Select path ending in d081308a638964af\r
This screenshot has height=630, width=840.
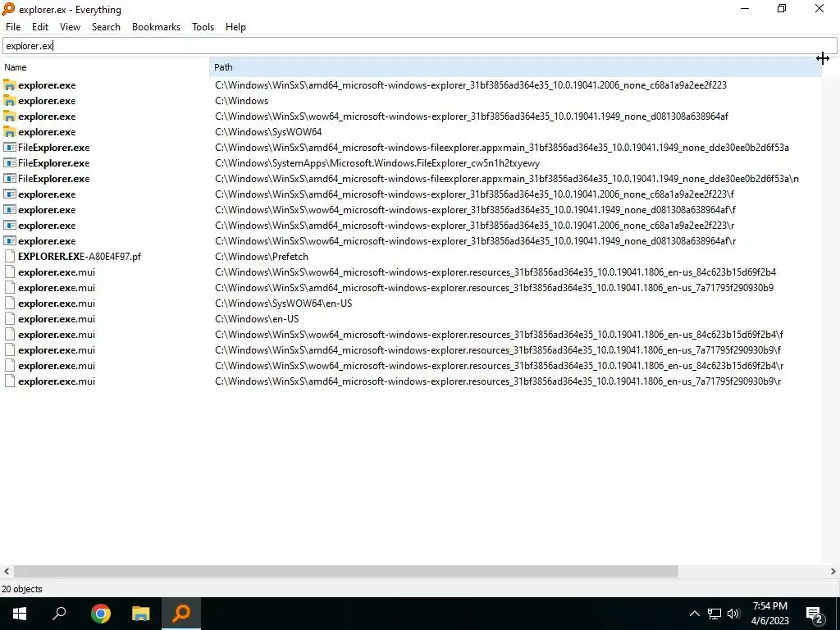(x=475, y=241)
